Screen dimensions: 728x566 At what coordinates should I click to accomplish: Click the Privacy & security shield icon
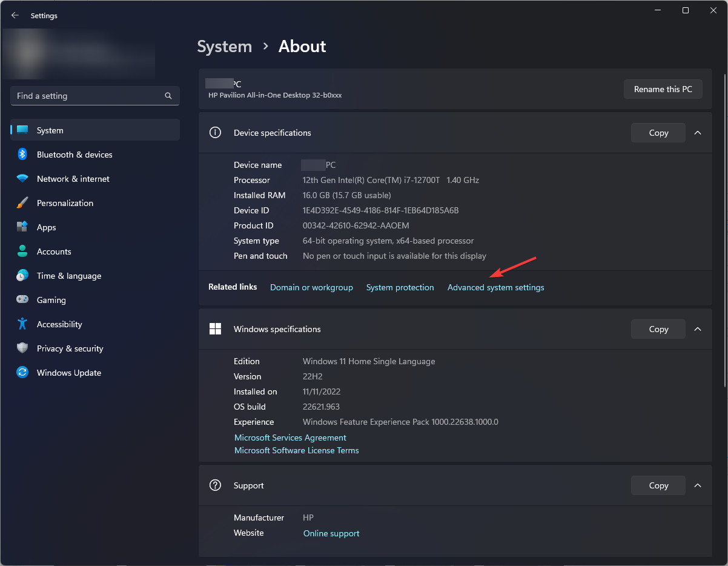22,348
